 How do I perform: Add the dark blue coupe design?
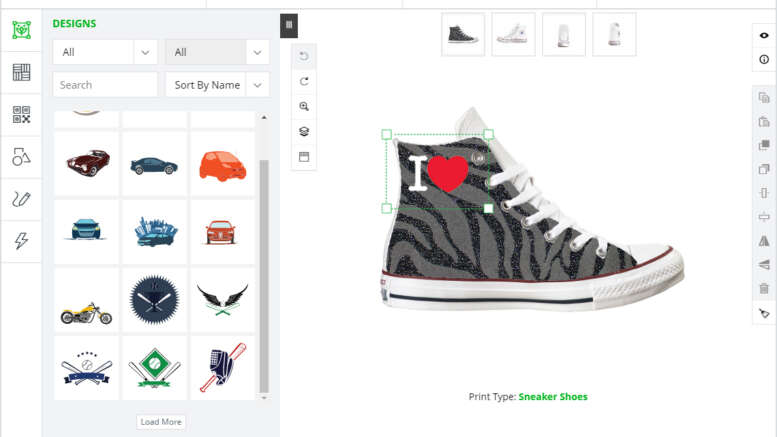[x=155, y=164]
